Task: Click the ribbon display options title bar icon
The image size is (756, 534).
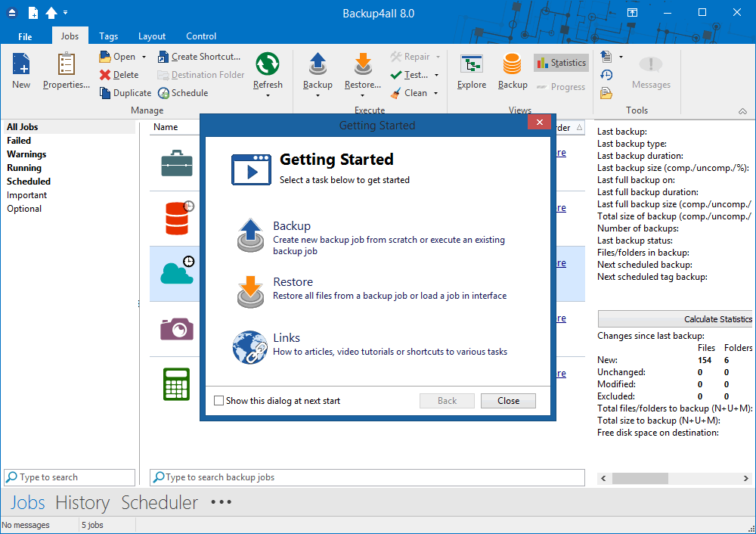Action: (632, 13)
